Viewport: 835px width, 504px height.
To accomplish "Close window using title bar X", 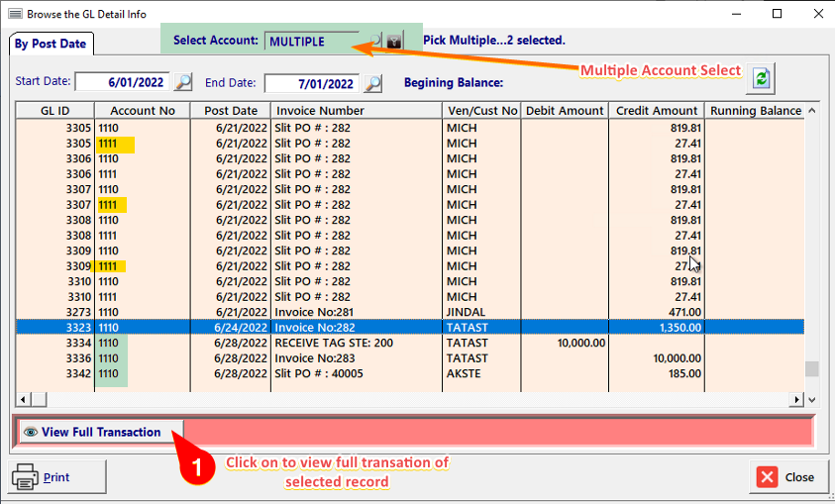I will coord(818,14).
